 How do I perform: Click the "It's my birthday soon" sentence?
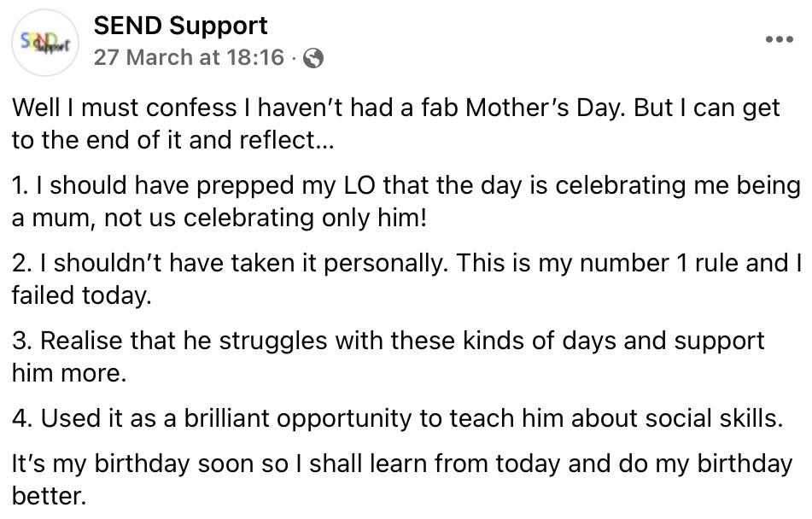(x=128, y=465)
